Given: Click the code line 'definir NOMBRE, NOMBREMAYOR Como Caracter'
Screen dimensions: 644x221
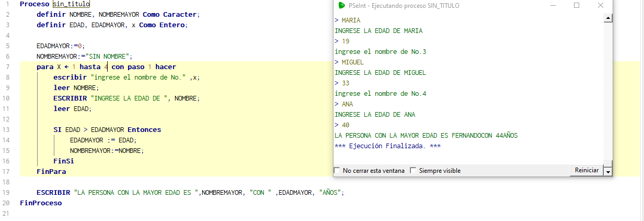Looking at the screenshot, I should pos(118,14).
